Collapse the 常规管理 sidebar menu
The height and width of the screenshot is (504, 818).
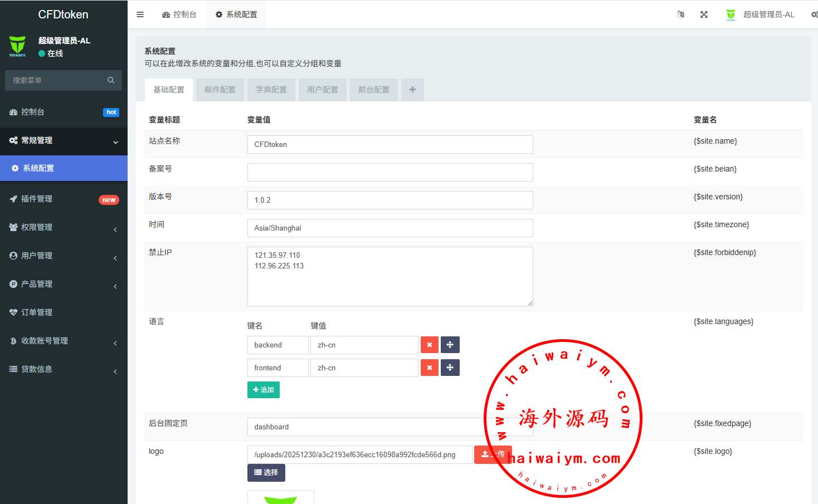tap(64, 140)
